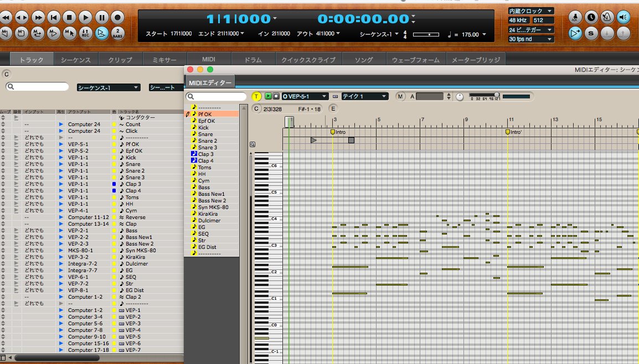Image resolution: width=639 pixels, height=364 pixels.
Task: Click the 48 kHz sample rate field
Action: pyautogui.click(x=518, y=20)
